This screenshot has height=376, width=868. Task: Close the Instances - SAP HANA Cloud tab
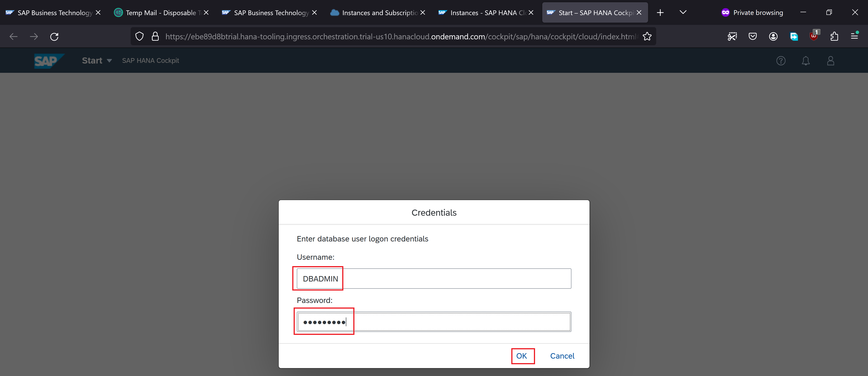[531, 12]
